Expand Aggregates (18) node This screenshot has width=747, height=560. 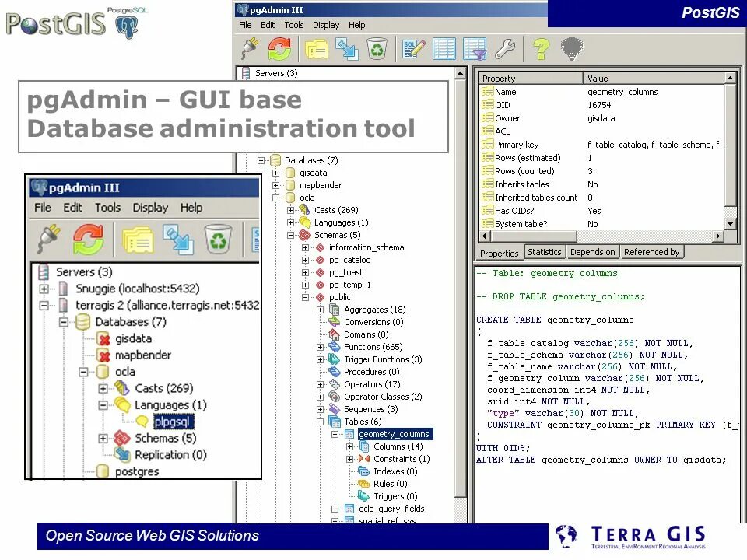320,310
